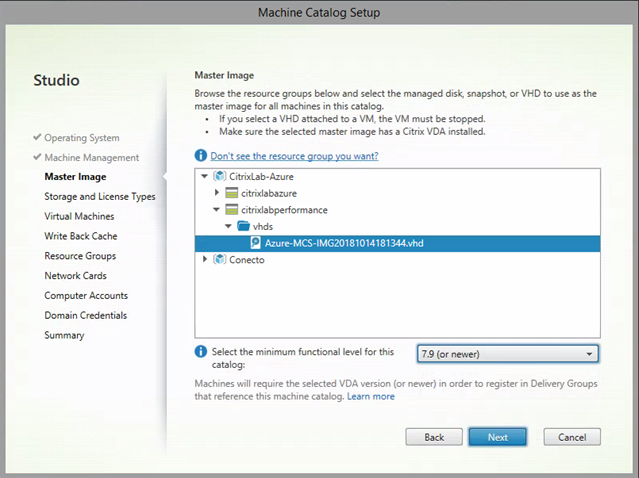Screen dimensions: 639x478
Task: Select the Write Back Cache step
Action: click(x=81, y=236)
